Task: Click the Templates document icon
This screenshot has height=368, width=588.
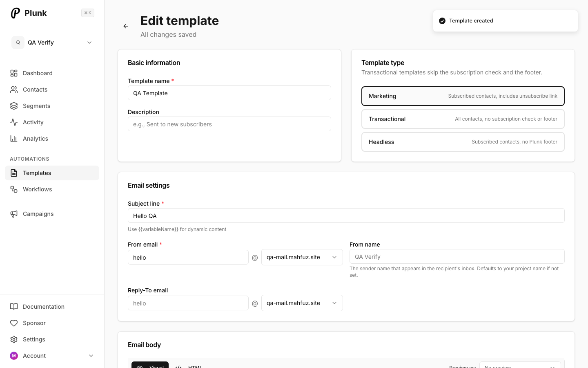Action: coord(14,173)
